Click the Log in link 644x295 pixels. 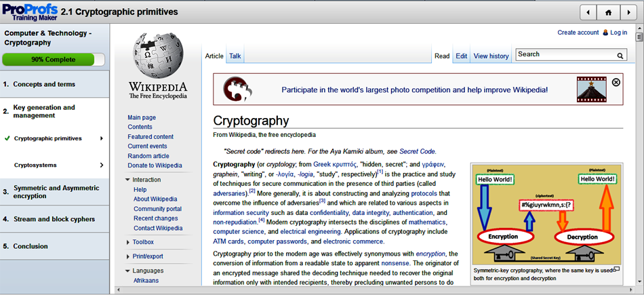tap(618, 33)
